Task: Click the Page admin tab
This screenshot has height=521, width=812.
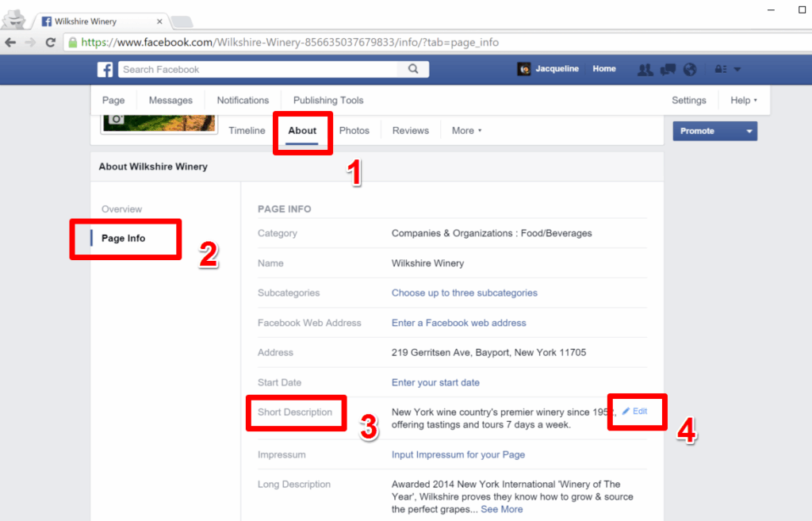Action: tap(113, 101)
